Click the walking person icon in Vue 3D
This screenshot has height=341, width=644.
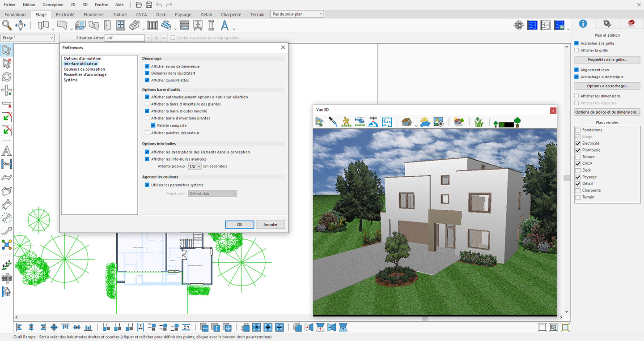click(346, 122)
